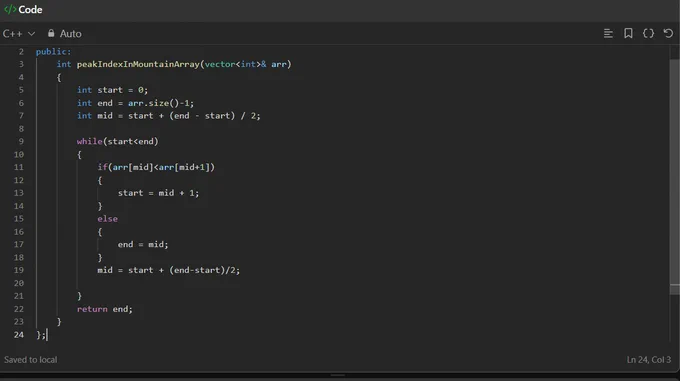Viewport: 680px width, 381px height.
Task: Click 'vector<int>& arr' parameter on line 3
Action: pos(245,64)
